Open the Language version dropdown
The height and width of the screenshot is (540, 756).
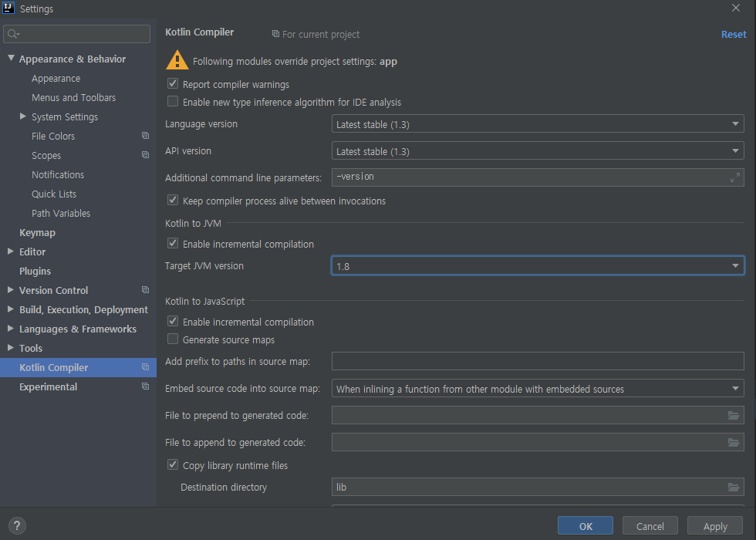(538, 124)
